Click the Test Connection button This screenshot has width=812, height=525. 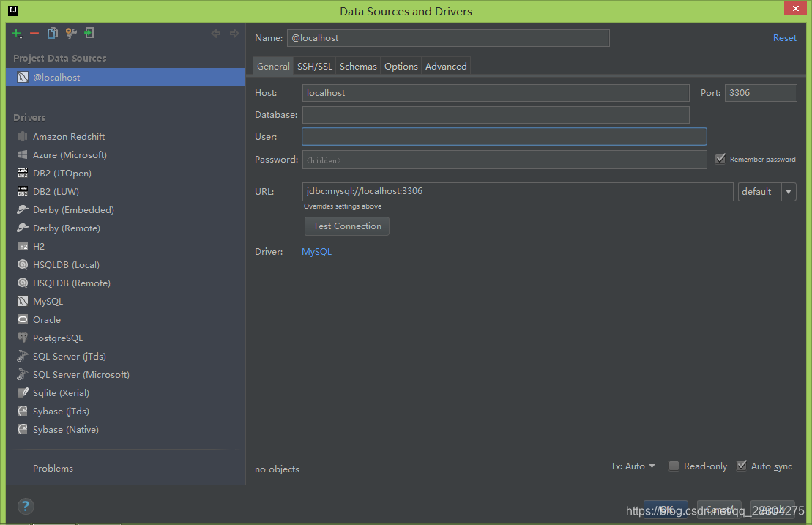347,226
